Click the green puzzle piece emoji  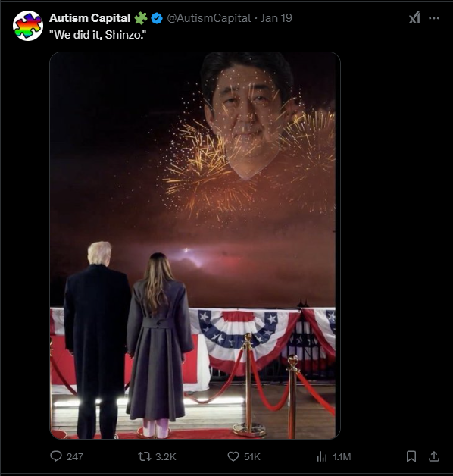click(141, 18)
